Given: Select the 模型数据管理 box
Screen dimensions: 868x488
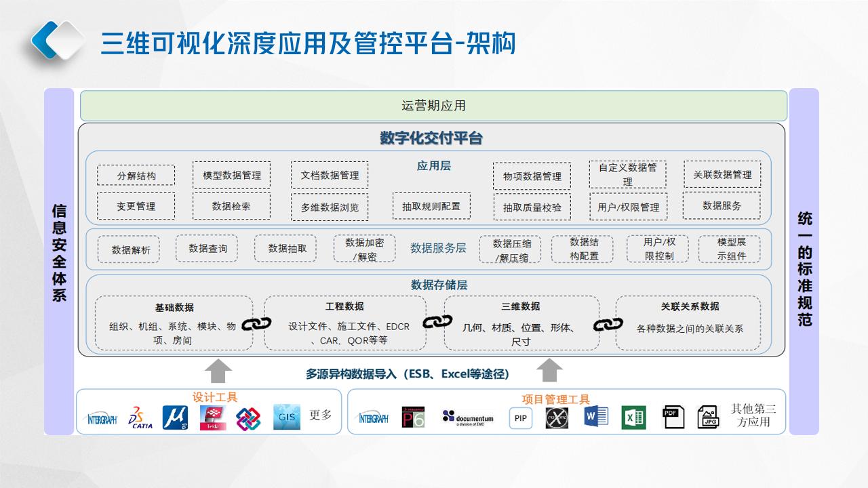Looking at the screenshot, I should coord(231,175).
